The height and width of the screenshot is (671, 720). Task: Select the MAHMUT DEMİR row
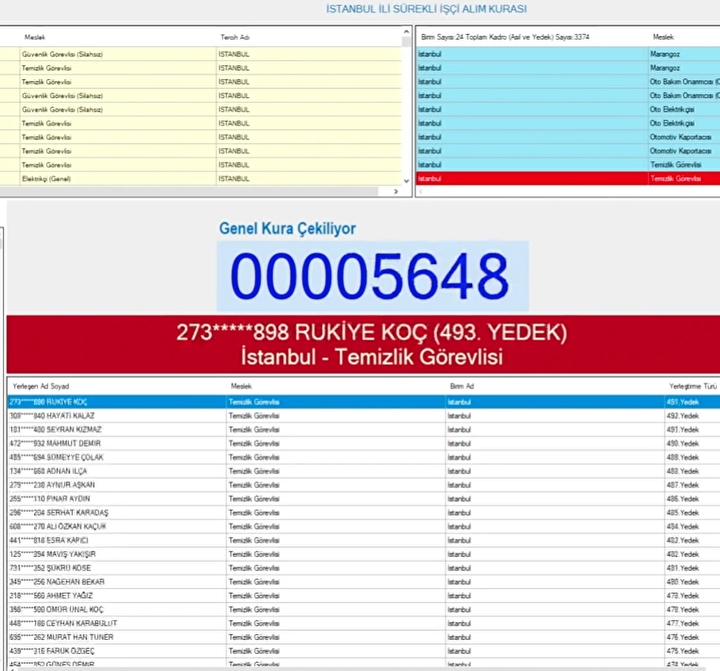click(364, 443)
